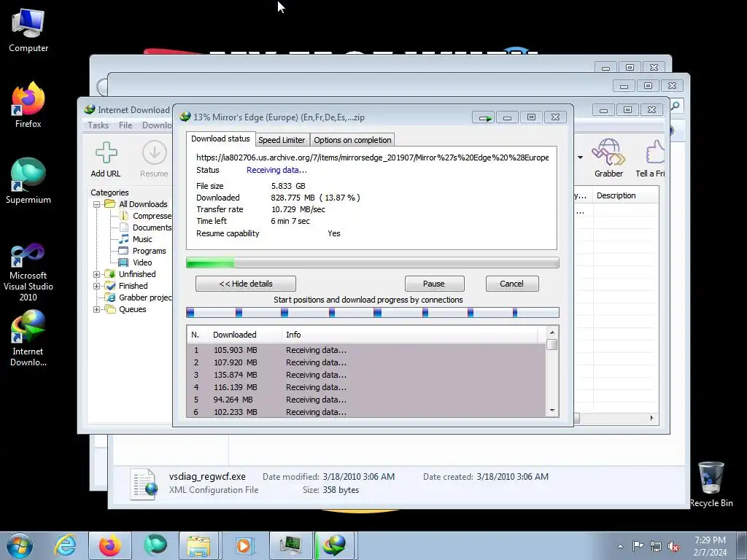
Task: Open Microsoft Visual Studio 2010 shortcut
Action: (28, 273)
